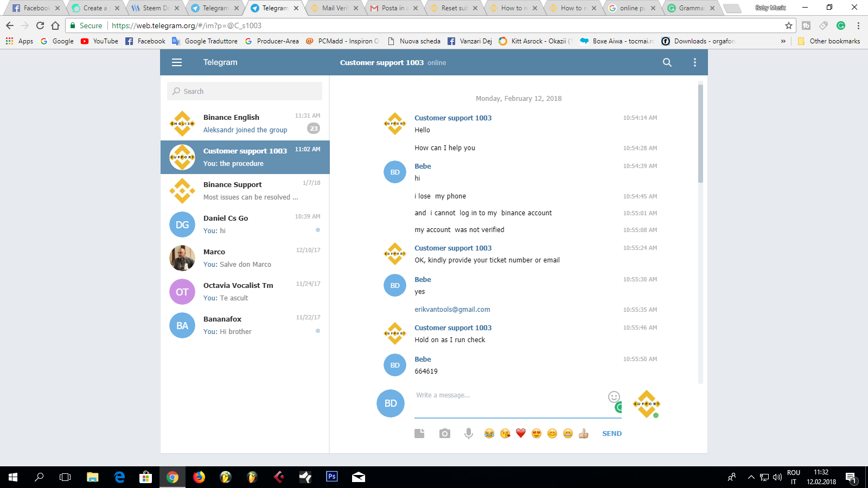Image resolution: width=868 pixels, height=488 pixels.
Task: Open the chat with Marco
Action: tap(245, 258)
